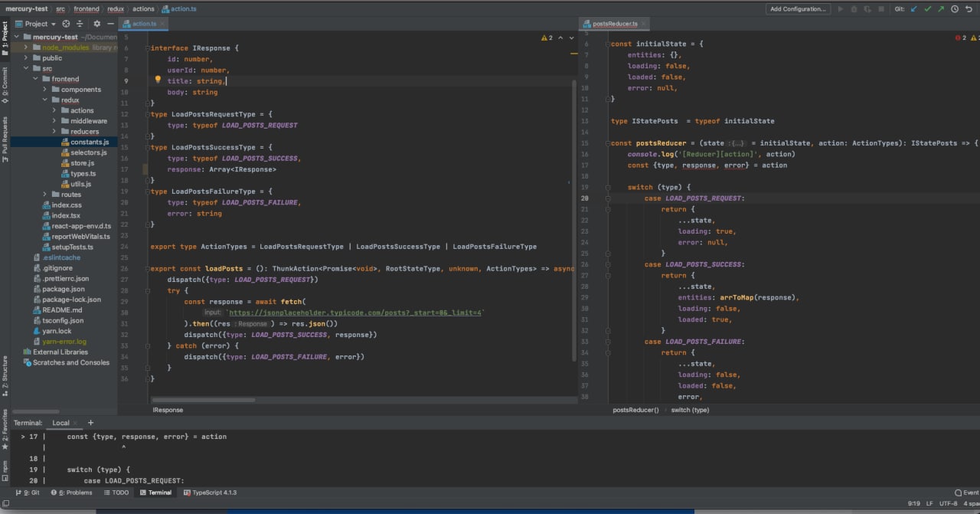The image size is (980, 514).
Task: Click the lightbulb quick-fix icon in editor
Action: coord(158,80)
